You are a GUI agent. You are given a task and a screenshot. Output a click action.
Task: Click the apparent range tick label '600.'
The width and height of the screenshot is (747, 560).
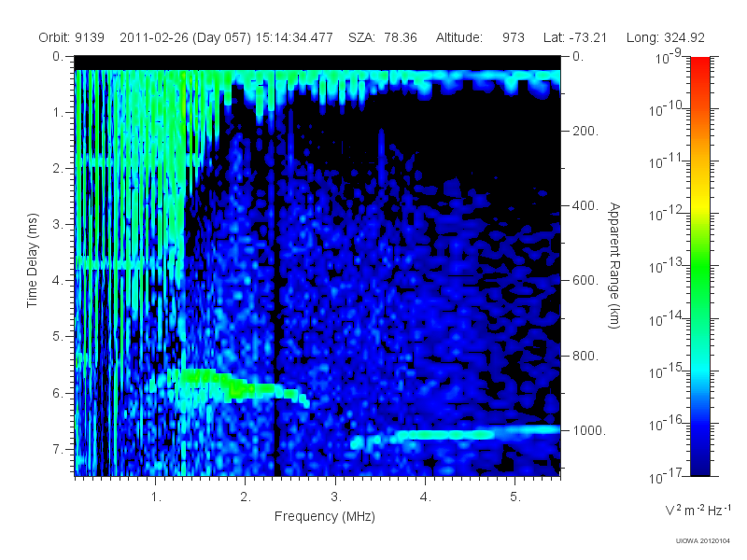[x=585, y=281]
